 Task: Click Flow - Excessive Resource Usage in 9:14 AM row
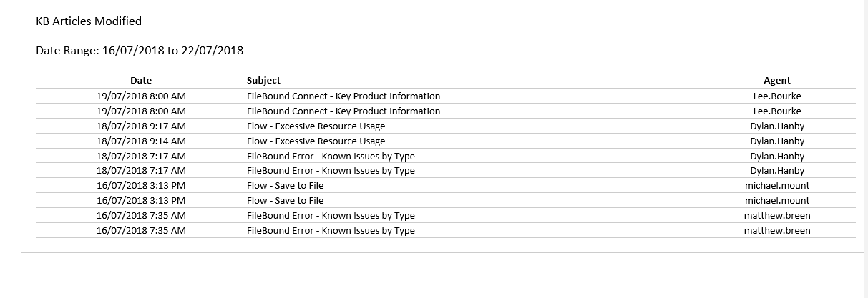[x=316, y=141]
